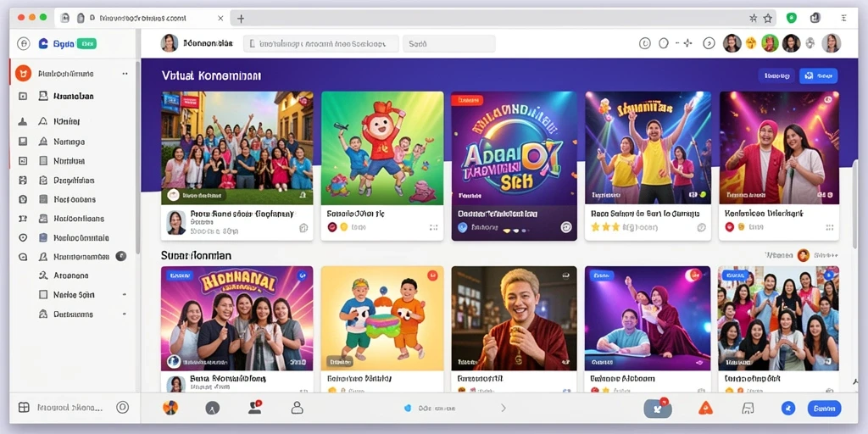Open the more dots on orange sidebar item
This screenshot has width=868, height=434.
tap(125, 74)
